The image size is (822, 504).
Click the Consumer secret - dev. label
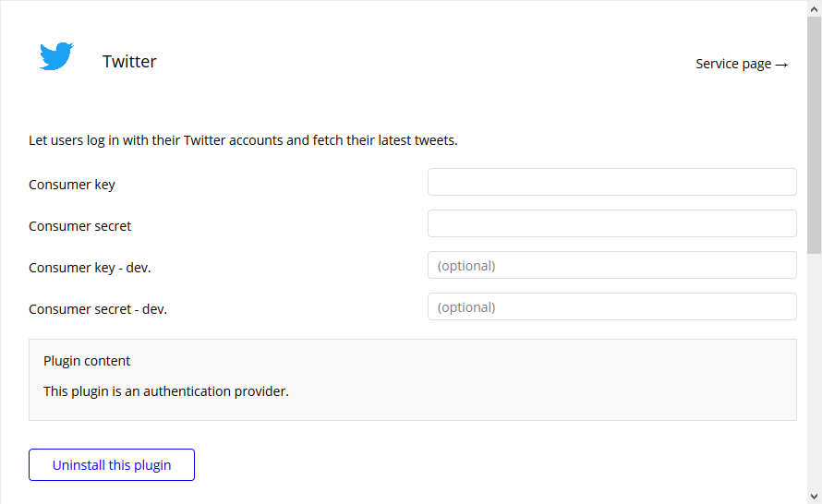(98, 309)
